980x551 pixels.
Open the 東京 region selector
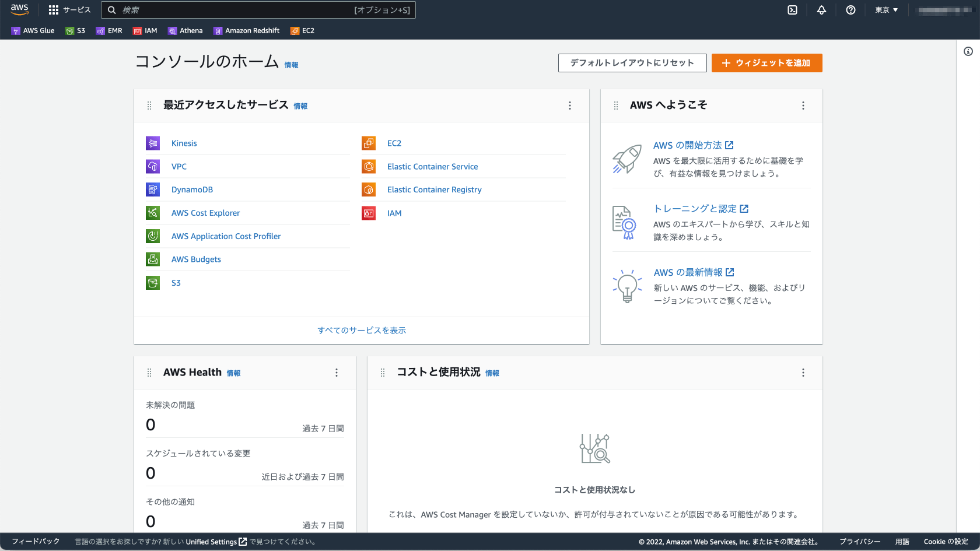885,10
